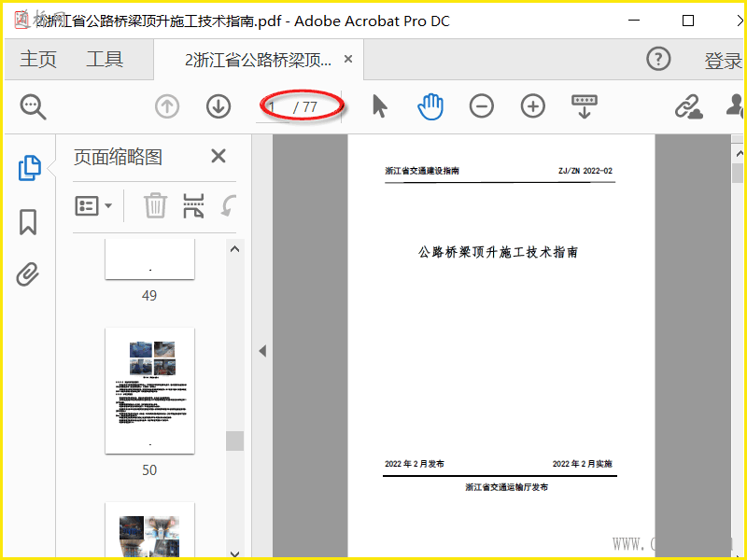Maximize the Acrobat window
747x560 pixels.
click(688, 21)
